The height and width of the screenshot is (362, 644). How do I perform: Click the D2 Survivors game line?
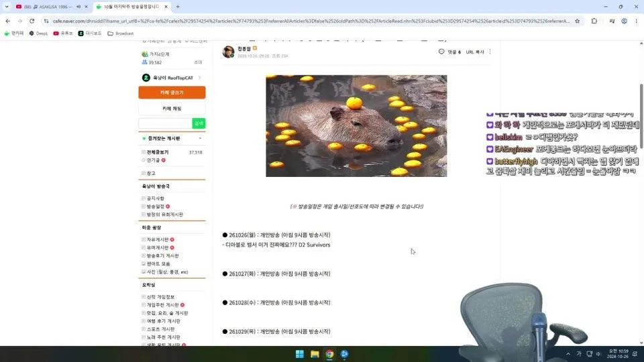(x=276, y=245)
